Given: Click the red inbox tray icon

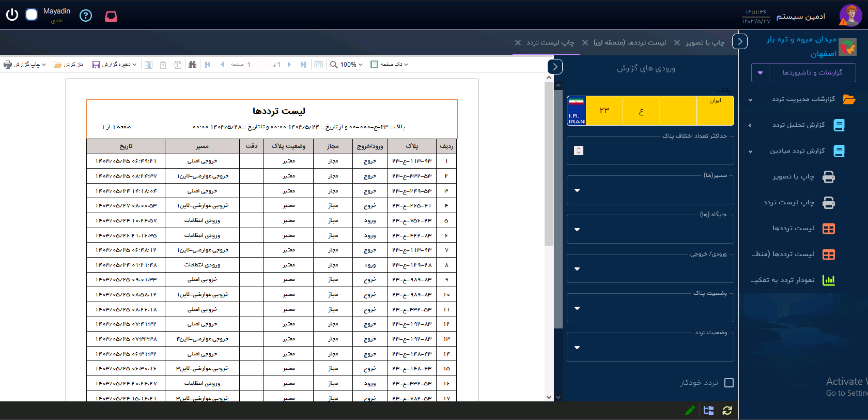Looking at the screenshot, I should coord(111,17).
